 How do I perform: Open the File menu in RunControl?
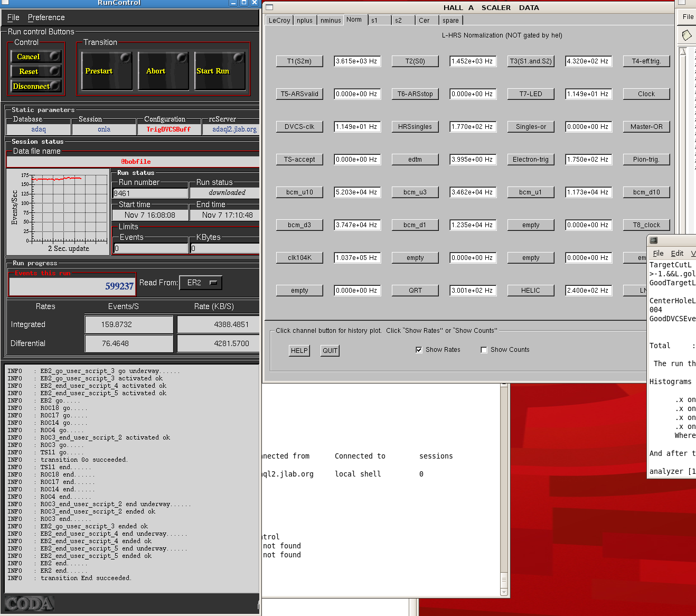(x=13, y=17)
